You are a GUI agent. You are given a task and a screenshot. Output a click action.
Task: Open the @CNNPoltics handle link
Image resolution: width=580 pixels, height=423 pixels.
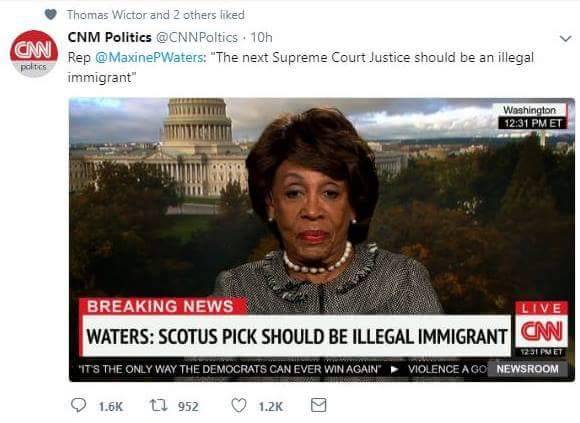coord(198,37)
